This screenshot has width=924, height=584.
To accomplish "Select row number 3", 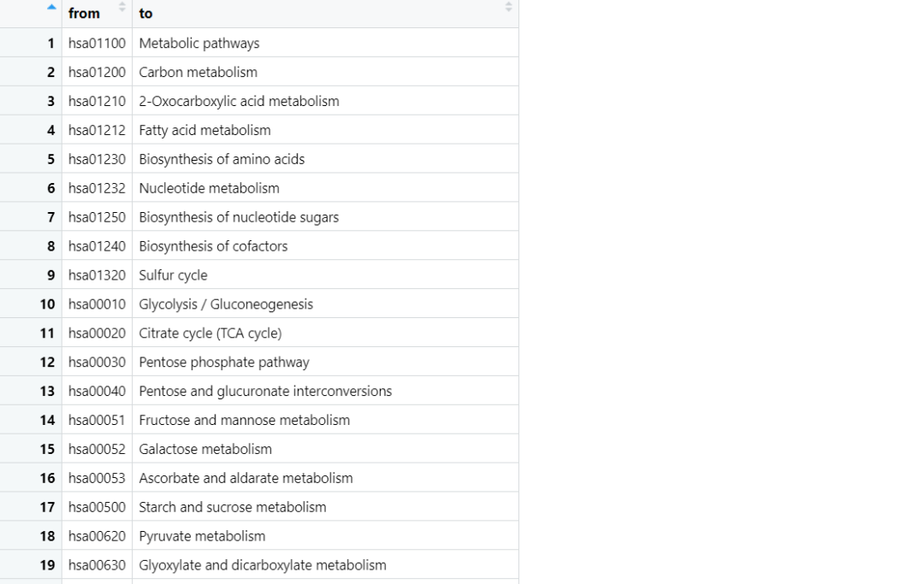I will (x=50, y=101).
